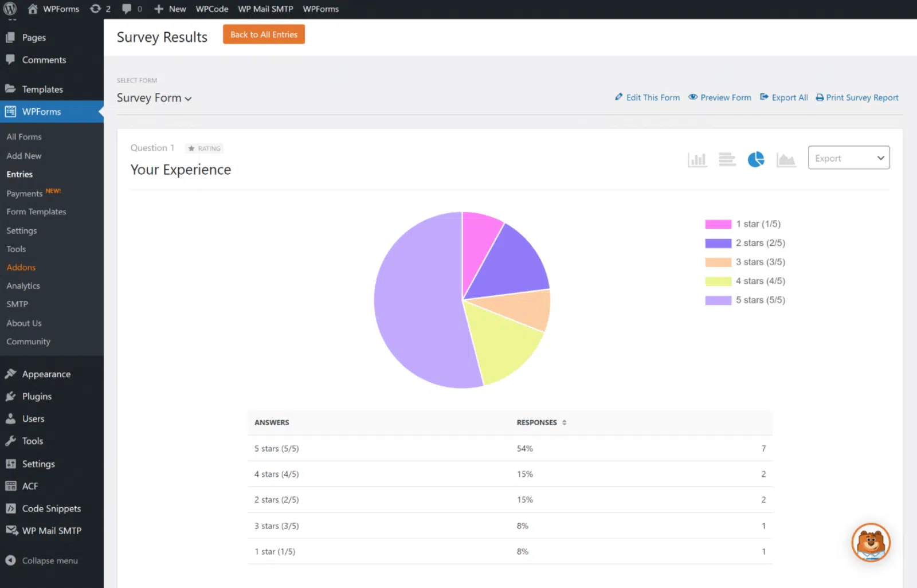The height and width of the screenshot is (588, 917).
Task: Select the area line chart icon
Action: [786, 160]
